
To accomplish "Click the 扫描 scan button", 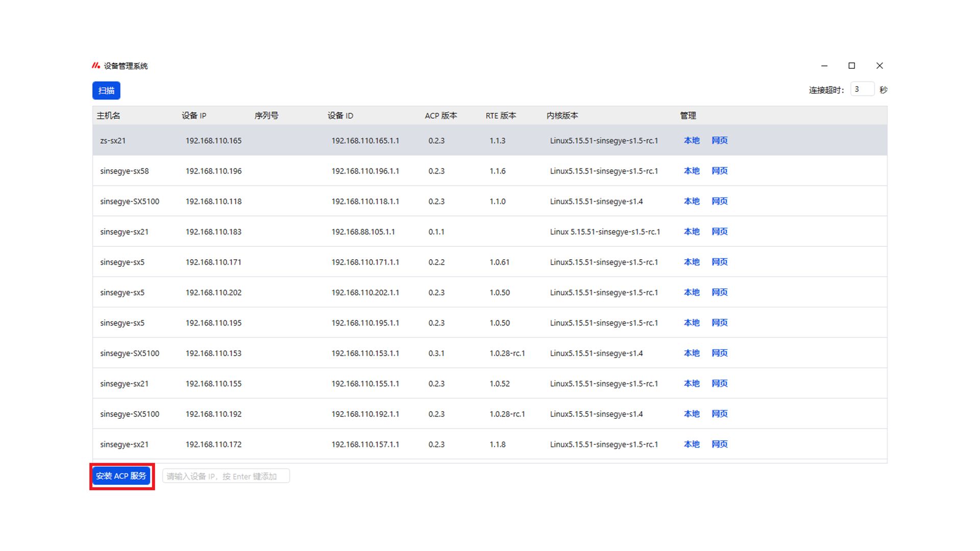I will pyautogui.click(x=106, y=90).
